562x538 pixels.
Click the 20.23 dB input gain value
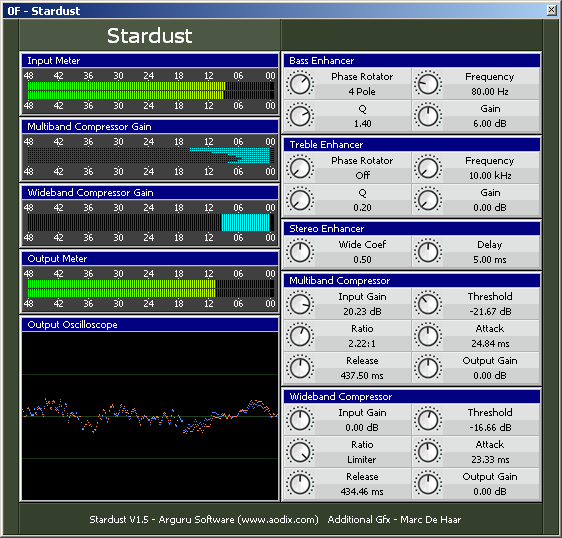click(362, 311)
